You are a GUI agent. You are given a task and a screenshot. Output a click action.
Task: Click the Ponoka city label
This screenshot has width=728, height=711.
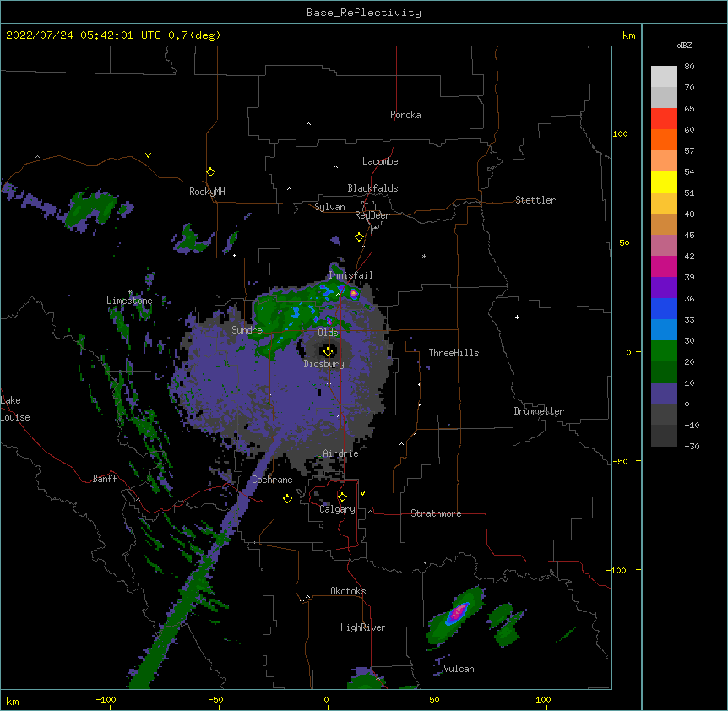(x=405, y=115)
